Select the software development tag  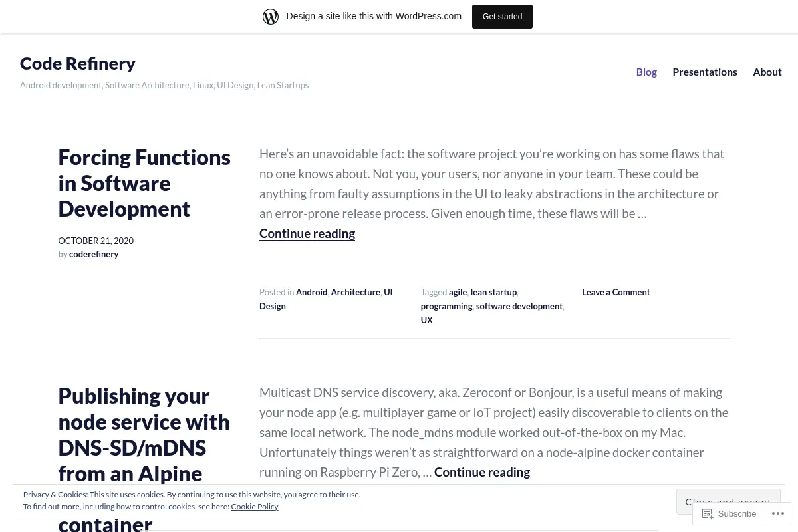tap(519, 306)
